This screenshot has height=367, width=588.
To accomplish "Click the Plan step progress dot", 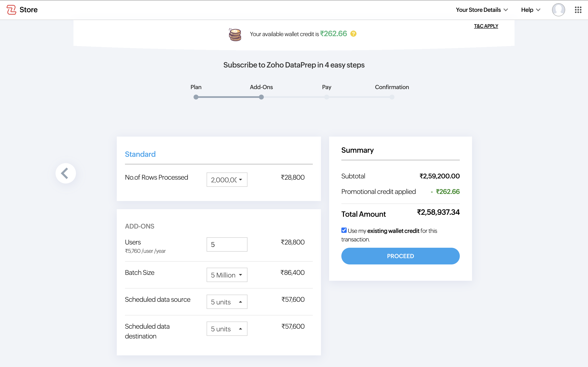I will pos(196,97).
